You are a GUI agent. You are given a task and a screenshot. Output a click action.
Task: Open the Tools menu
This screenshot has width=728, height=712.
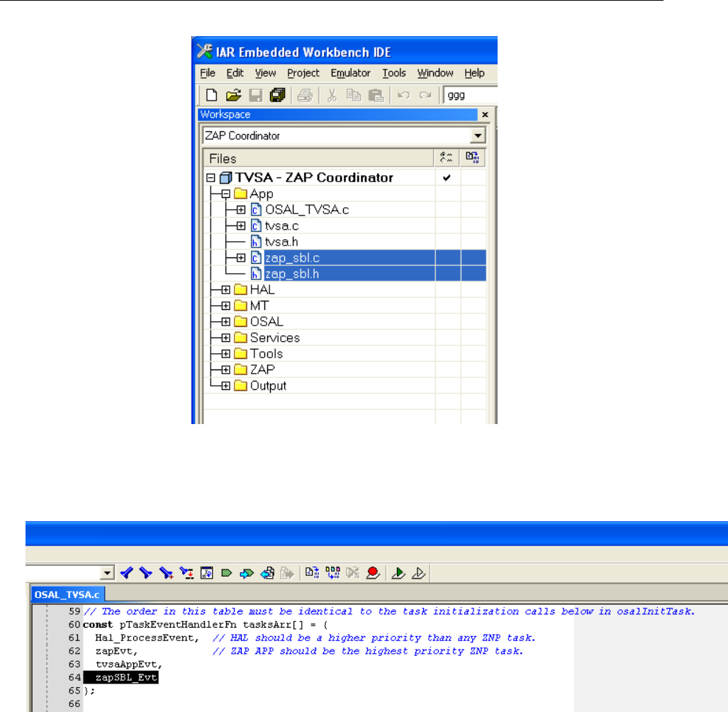tap(393, 73)
